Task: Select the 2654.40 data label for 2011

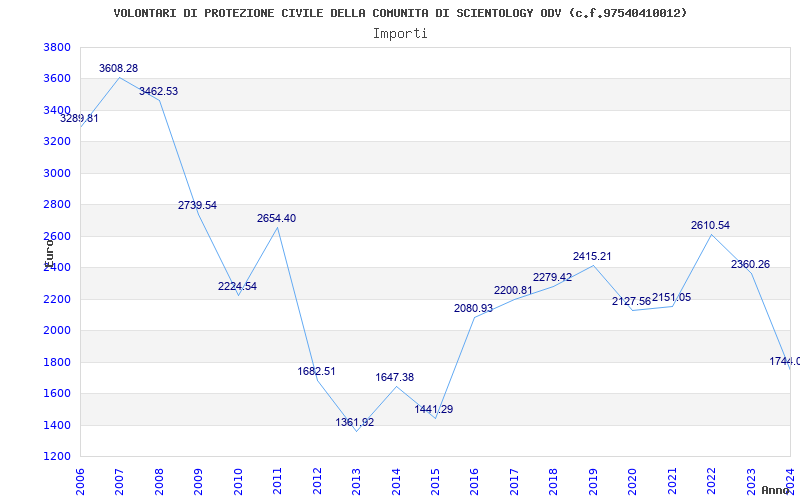Action: [x=276, y=218]
